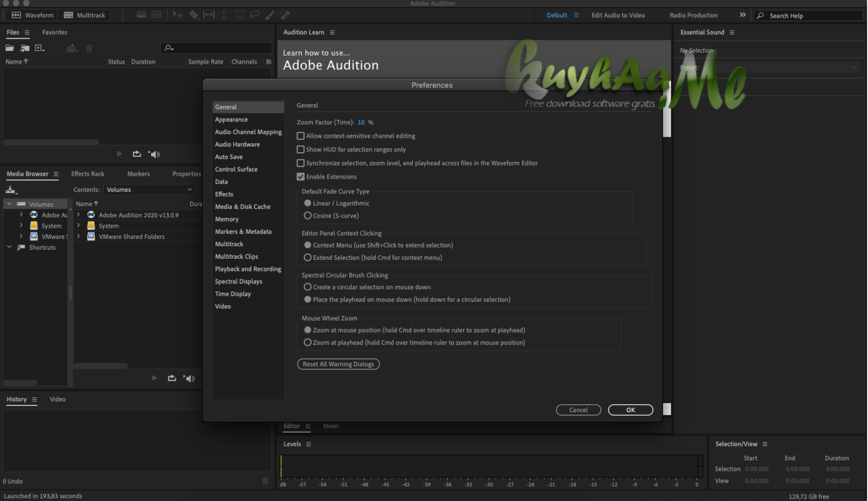This screenshot has width=868, height=501.
Task: Expand the System row beside VMware Shared Folders
Action: click(x=78, y=226)
